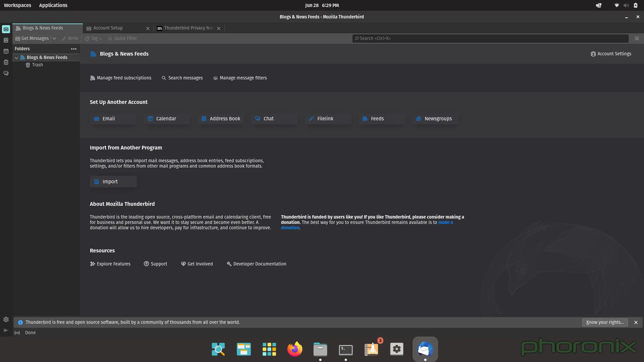Open the Workspaces overview
The height and width of the screenshot is (362, 644).
(x=17, y=5)
